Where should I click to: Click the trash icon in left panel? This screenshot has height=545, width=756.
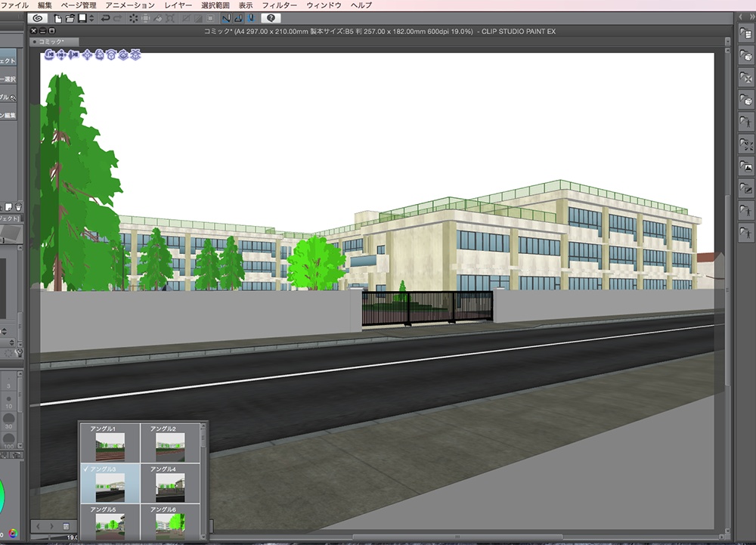[x=18, y=207]
